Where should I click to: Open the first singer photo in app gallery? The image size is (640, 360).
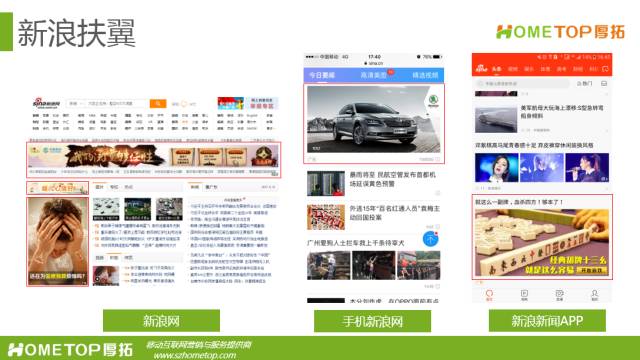tap(496, 167)
